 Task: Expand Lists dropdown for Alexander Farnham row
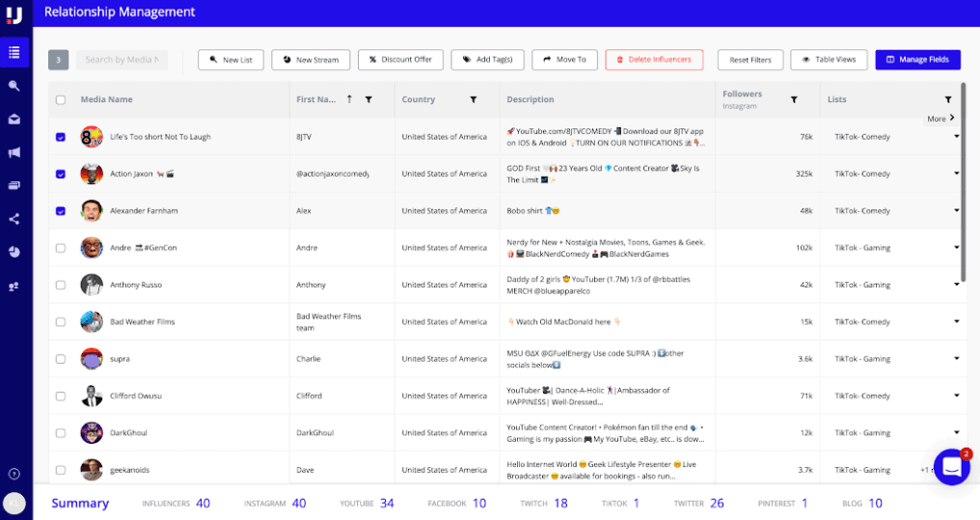tap(957, 210)
